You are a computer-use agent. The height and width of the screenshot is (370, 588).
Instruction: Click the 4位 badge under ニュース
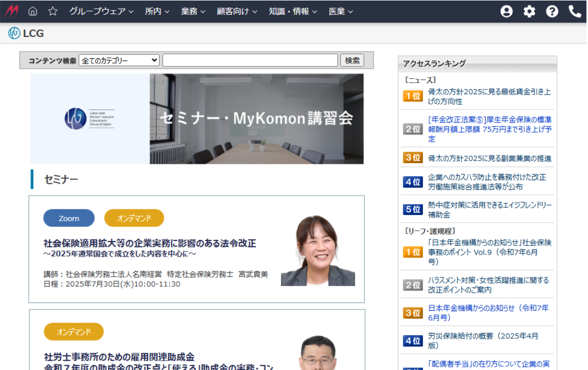tap(413, 182)
